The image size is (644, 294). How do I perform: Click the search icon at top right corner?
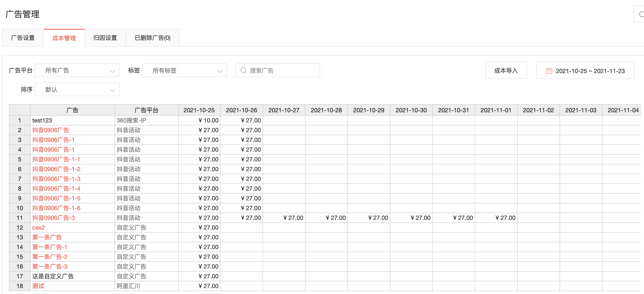click(641, 14)
